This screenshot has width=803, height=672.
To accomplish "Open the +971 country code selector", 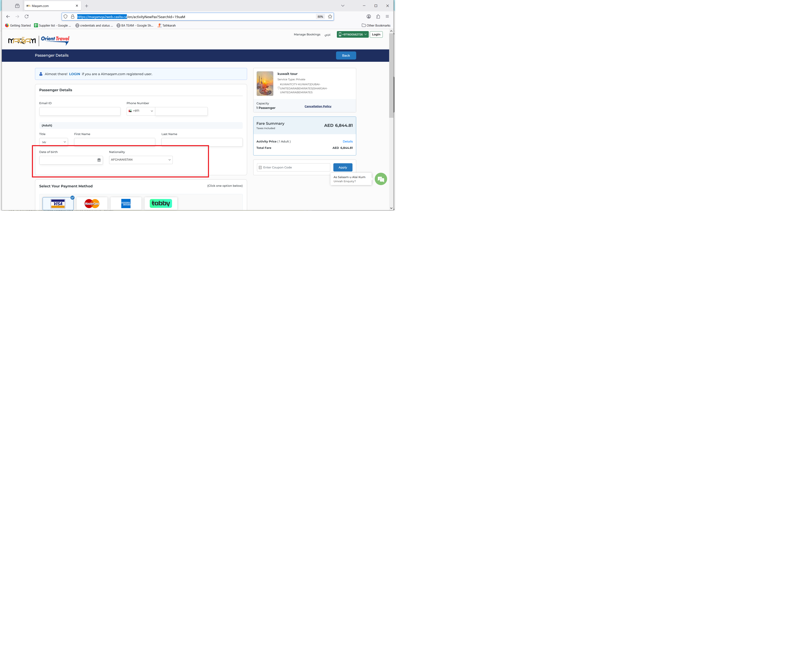I will tap(141, 111).
